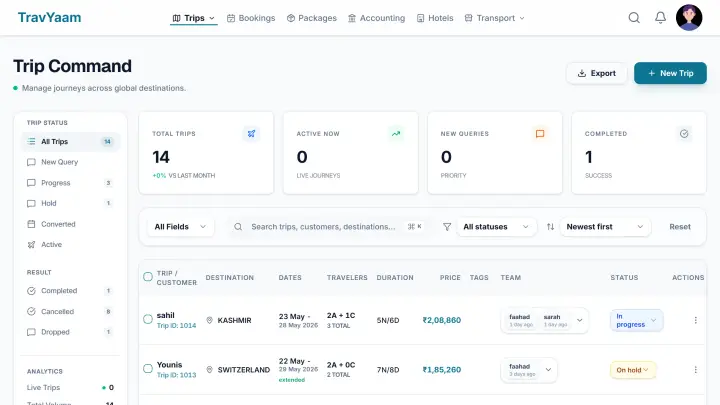
Task: Open Trip ID: 1014 link
Action: (176, 326)
